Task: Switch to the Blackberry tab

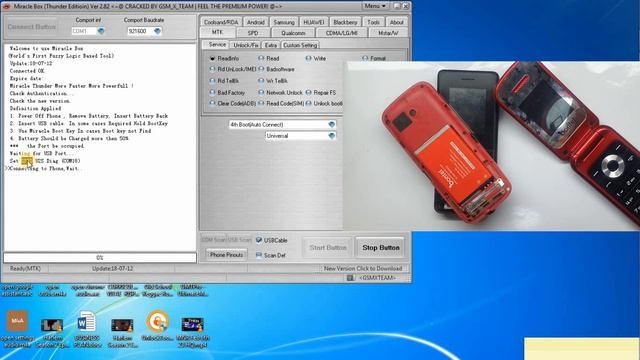Action: click(345, 22)
